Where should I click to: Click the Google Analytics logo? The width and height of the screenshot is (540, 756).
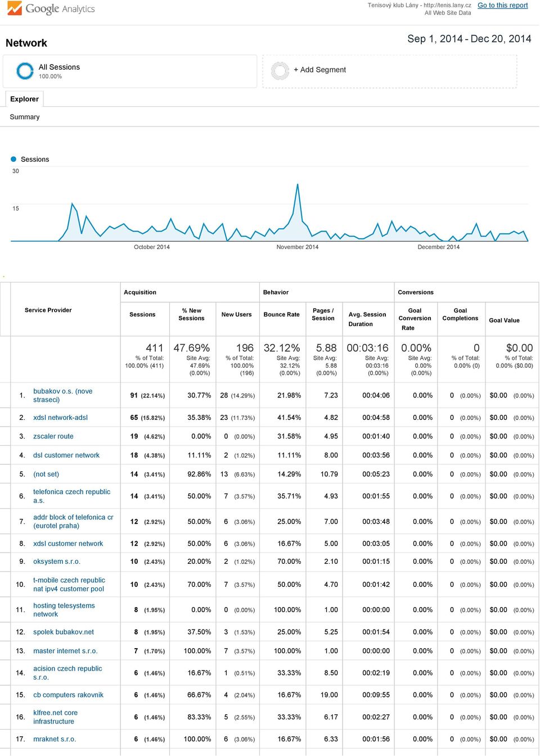[x=51, y=9]
